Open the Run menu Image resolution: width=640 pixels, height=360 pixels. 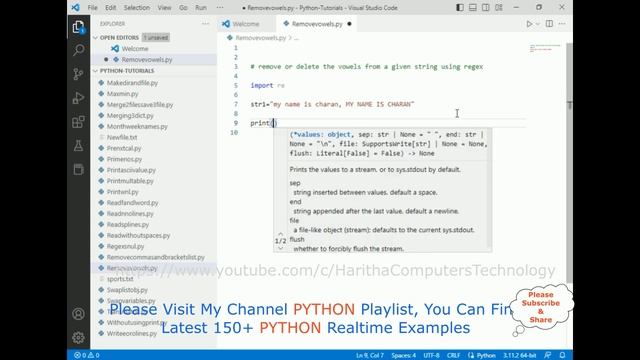201,8
